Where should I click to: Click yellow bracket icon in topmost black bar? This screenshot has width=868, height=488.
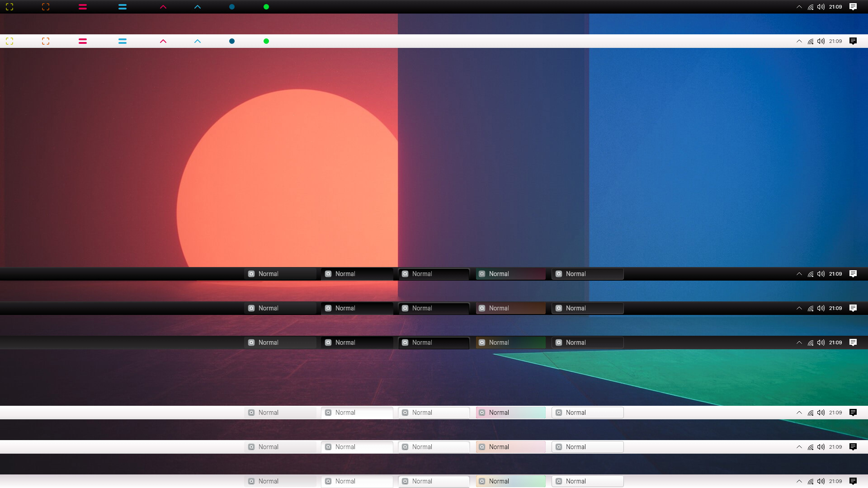[9, 7]
